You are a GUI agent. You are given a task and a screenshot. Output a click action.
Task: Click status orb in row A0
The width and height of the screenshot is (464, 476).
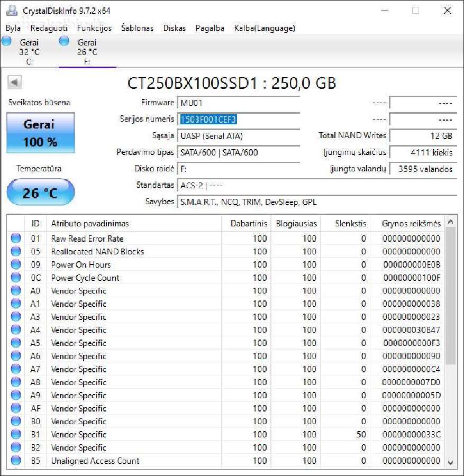pyautogui.click(x=16, y=290)
